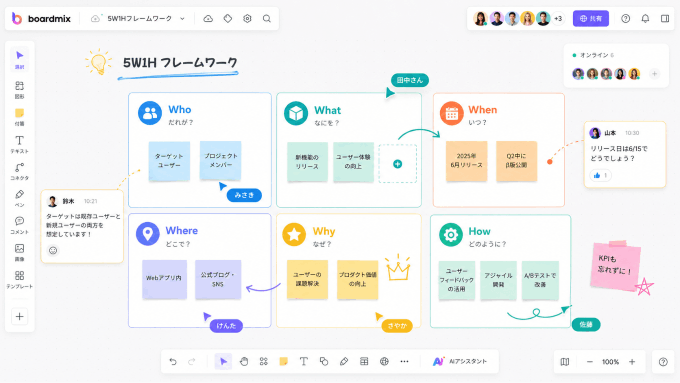Redo action in bottom toolbar

[x=192, y=361]
